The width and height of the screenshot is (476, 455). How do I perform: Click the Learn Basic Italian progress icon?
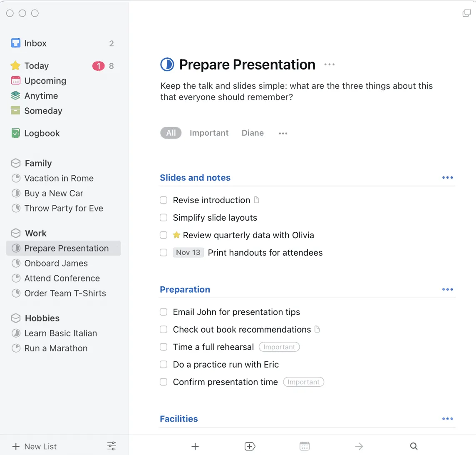tap(16, 333)
